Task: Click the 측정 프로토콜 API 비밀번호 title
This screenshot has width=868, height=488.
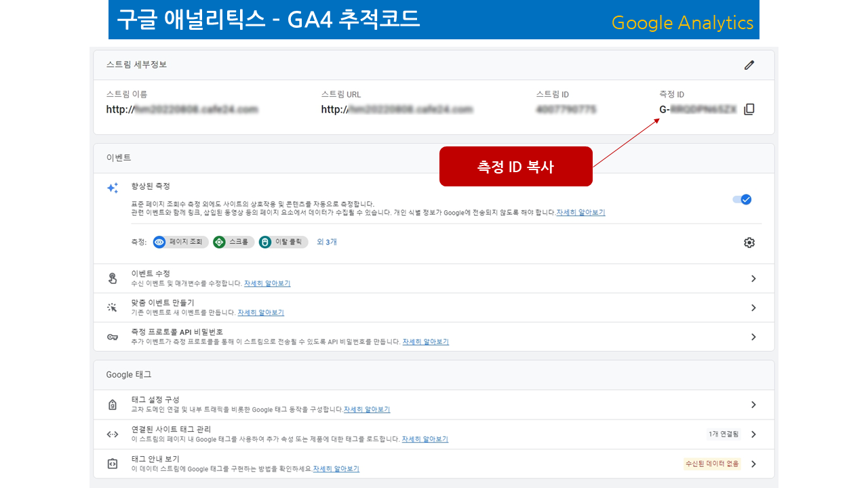Action: pos(177,332)
